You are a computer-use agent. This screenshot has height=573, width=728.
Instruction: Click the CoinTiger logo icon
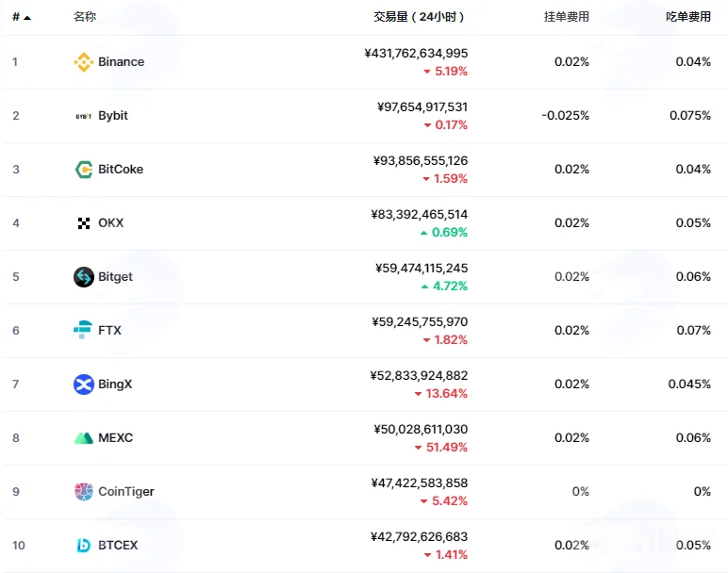[x=84, y=492]
